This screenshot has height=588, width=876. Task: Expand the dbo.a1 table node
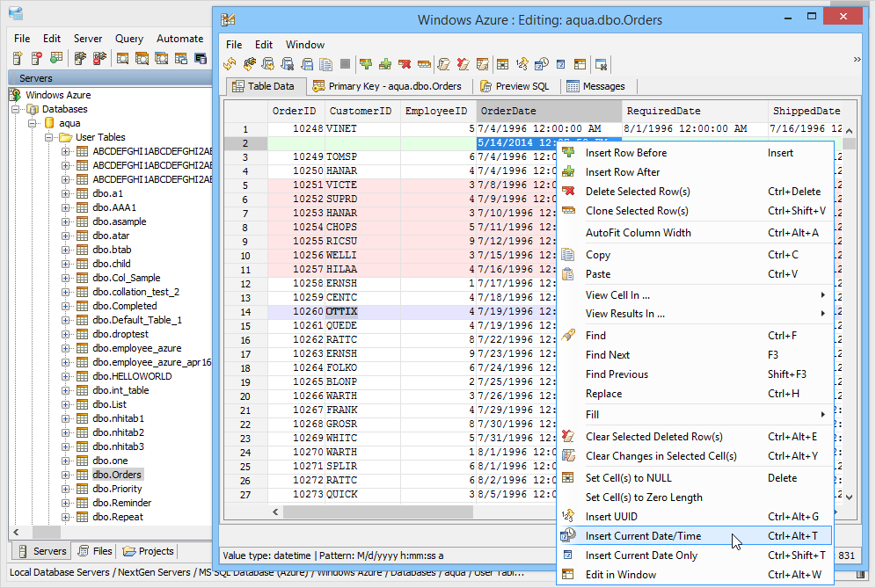tap(66, 193)
